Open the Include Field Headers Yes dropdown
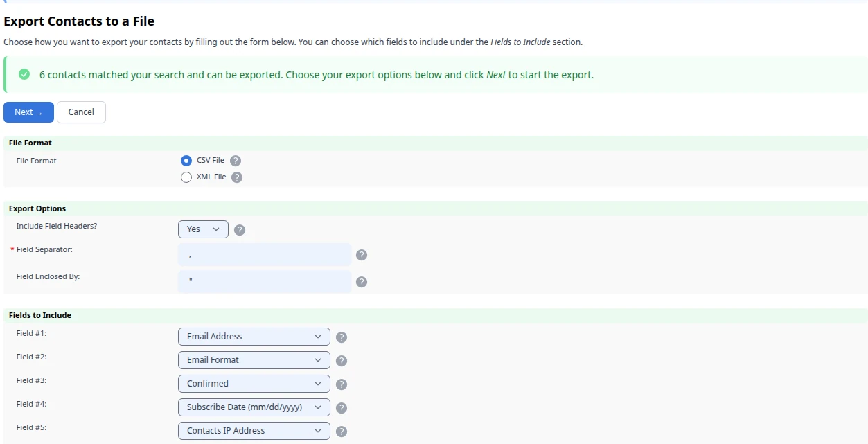 coord(203,229)
